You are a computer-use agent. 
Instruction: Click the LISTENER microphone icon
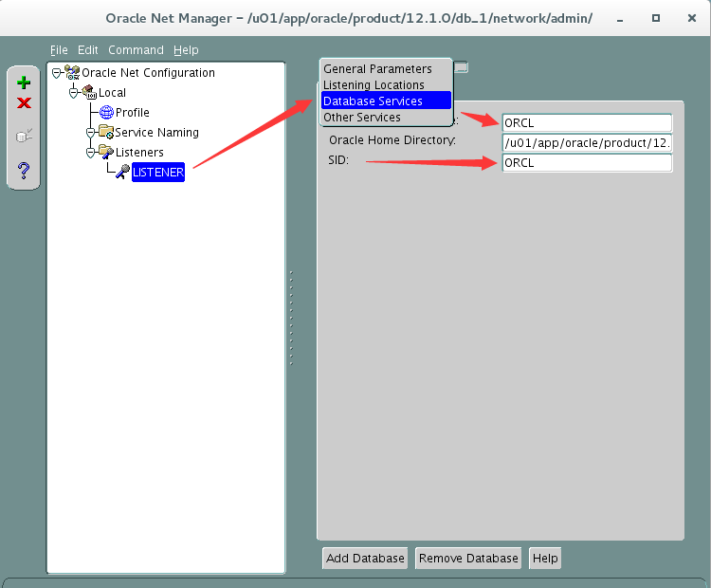tap(122, 172)
